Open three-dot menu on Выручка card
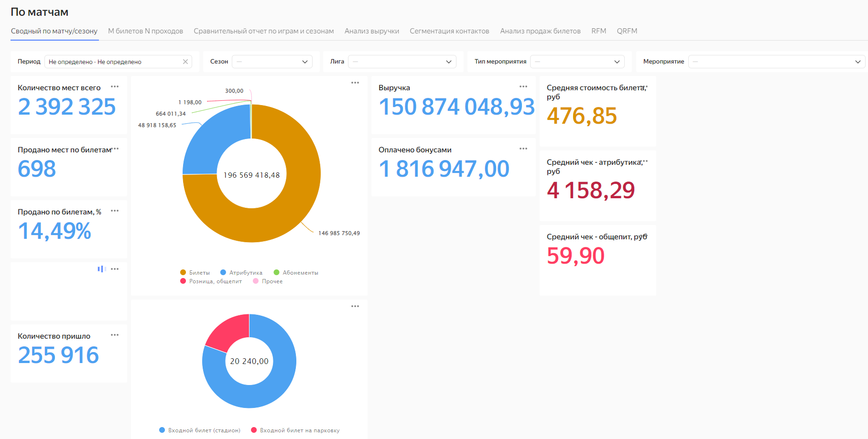The image size is (868, 439). click(x=523, y=87)
